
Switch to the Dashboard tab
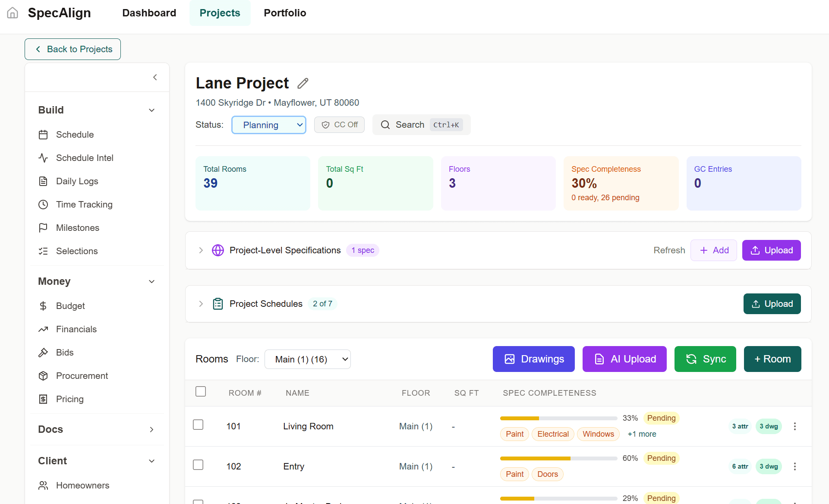point(149,13)
